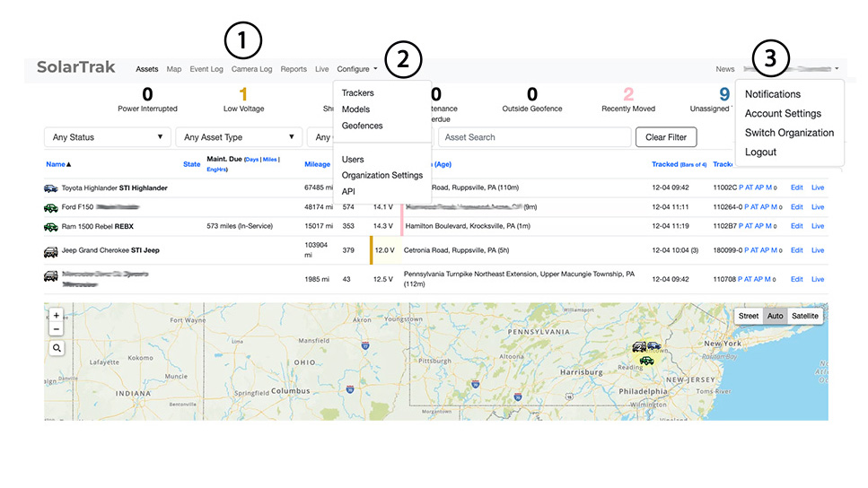Open the Camera Log page link
868x488 pixels.
click(x=251, y=69)
